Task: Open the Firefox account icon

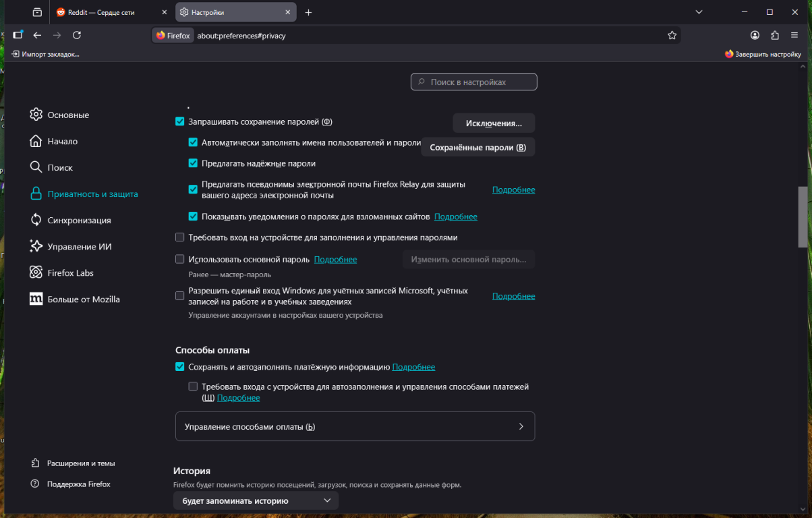Action: (x=755, y=35)
